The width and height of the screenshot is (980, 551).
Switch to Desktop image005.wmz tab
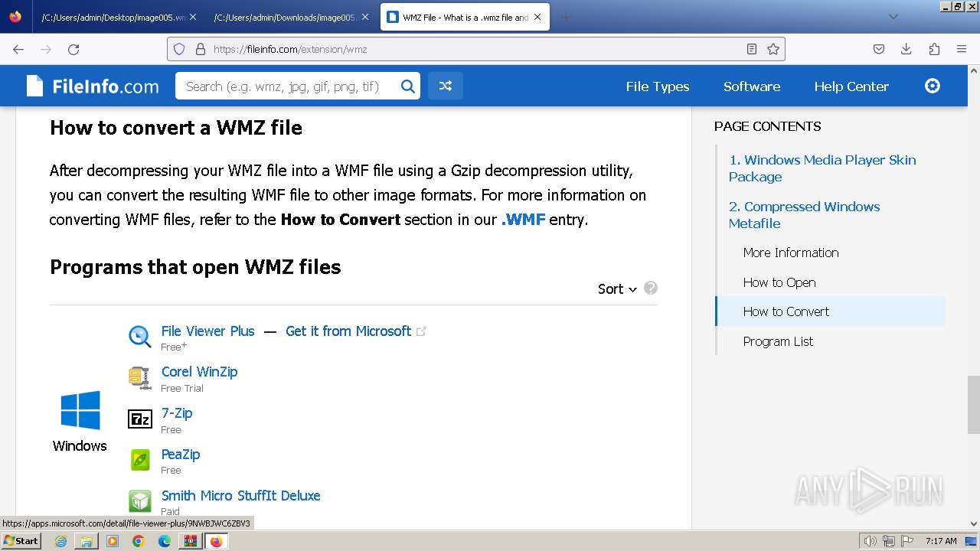[x=119, y=17]
